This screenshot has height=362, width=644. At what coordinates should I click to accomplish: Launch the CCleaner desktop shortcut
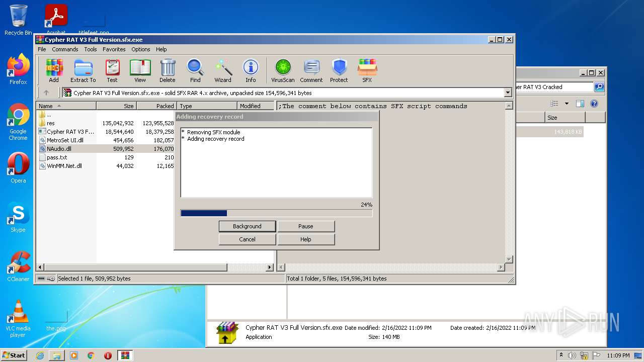click(18, 266)
